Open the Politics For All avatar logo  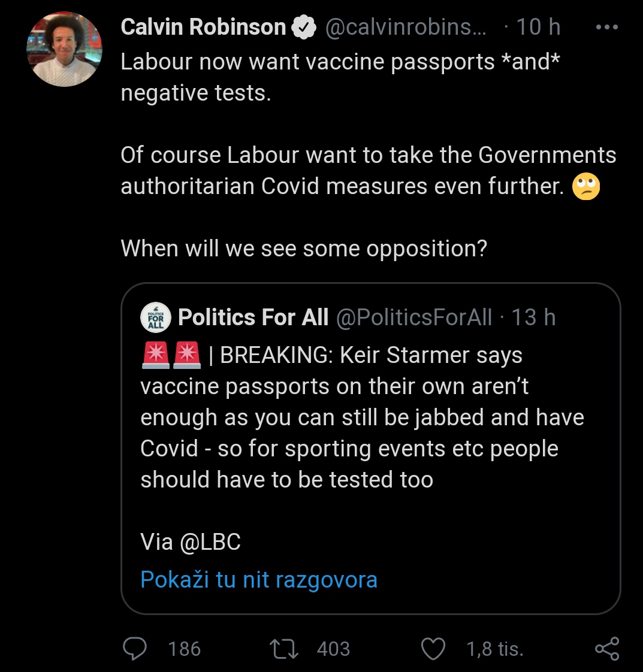156,317
